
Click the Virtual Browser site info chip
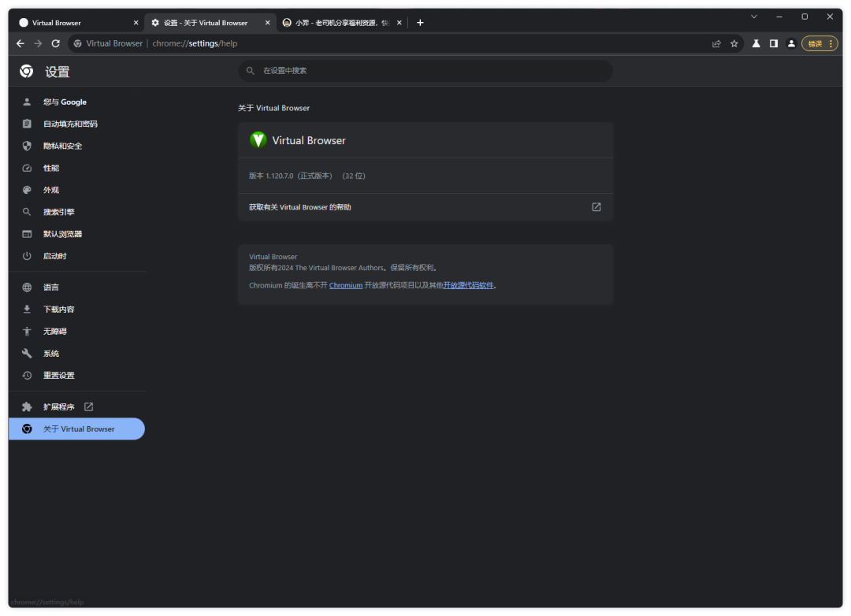pyautogui.click(x=108, y=43)
